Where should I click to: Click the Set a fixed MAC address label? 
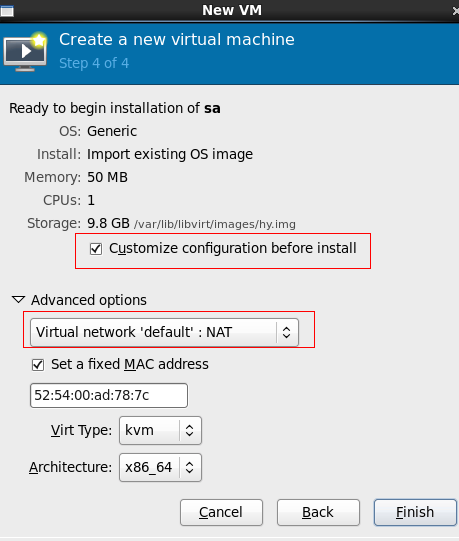(130, 364)
